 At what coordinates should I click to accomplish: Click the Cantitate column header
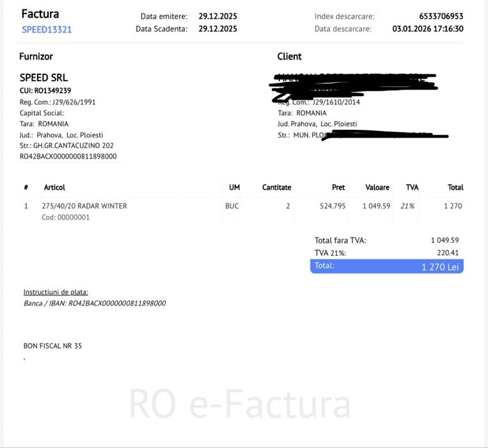pos(276,188)
